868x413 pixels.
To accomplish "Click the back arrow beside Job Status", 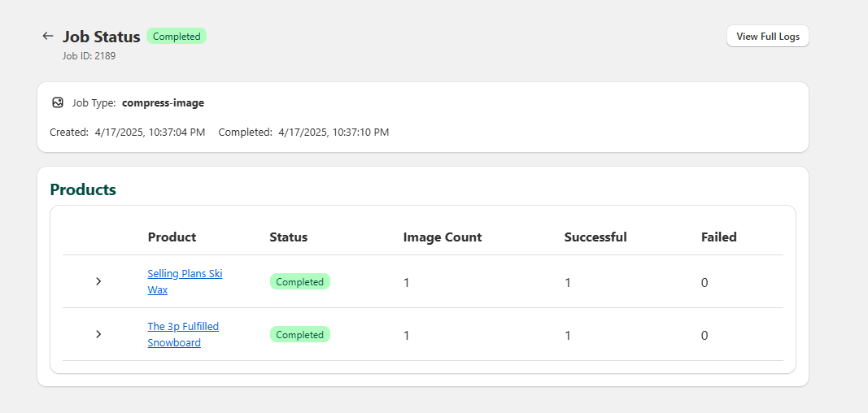I will pos(48,37).
